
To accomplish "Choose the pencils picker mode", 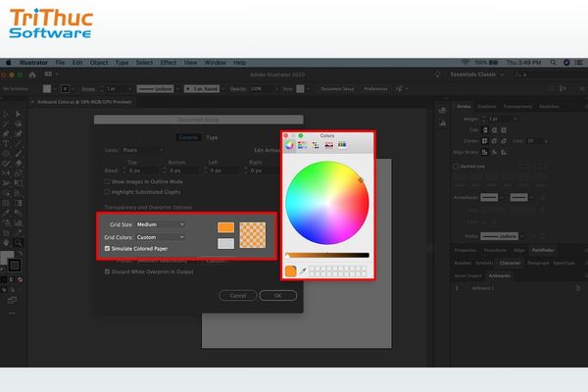I will click(342, 145).
